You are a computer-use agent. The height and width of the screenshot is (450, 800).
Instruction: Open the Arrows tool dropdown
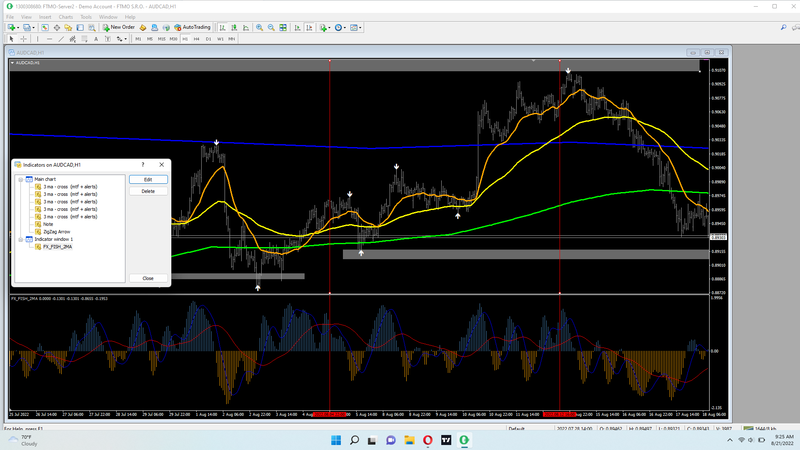coord(126,39)
